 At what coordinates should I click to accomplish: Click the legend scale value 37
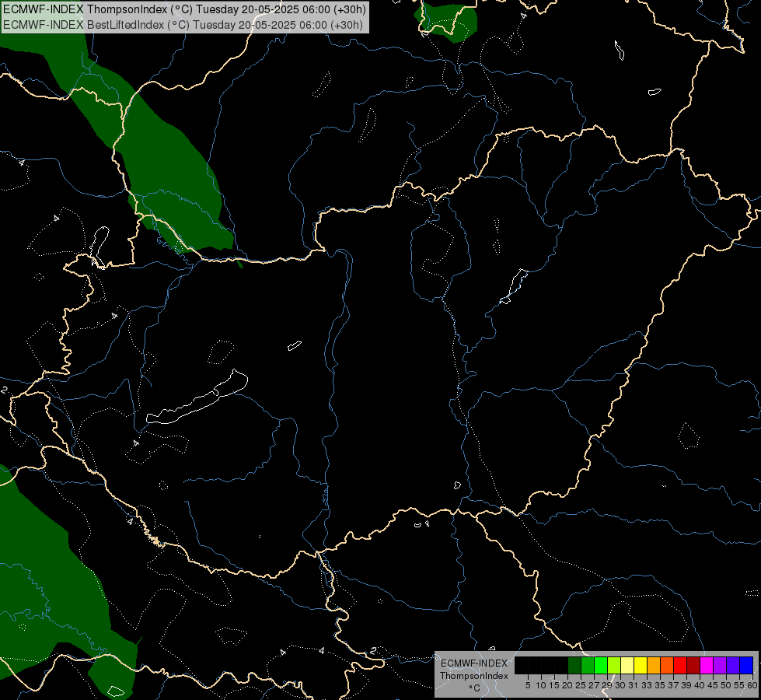pos(674,685)
